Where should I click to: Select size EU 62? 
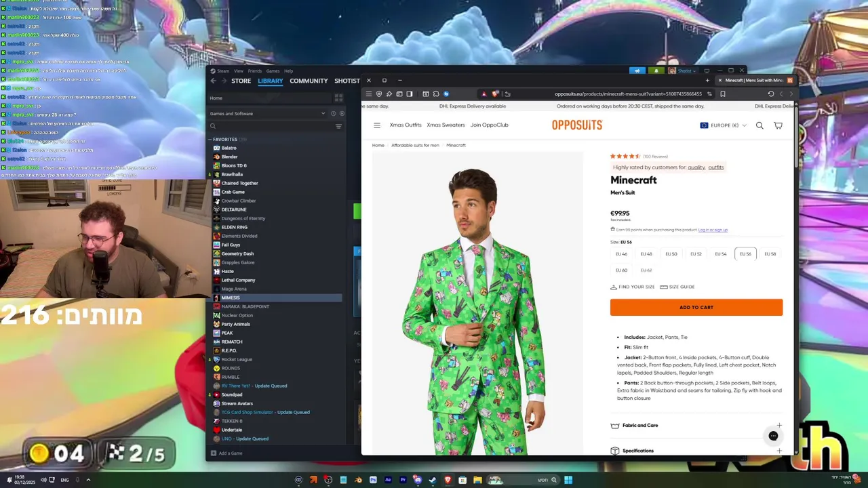tap(646, 270)
